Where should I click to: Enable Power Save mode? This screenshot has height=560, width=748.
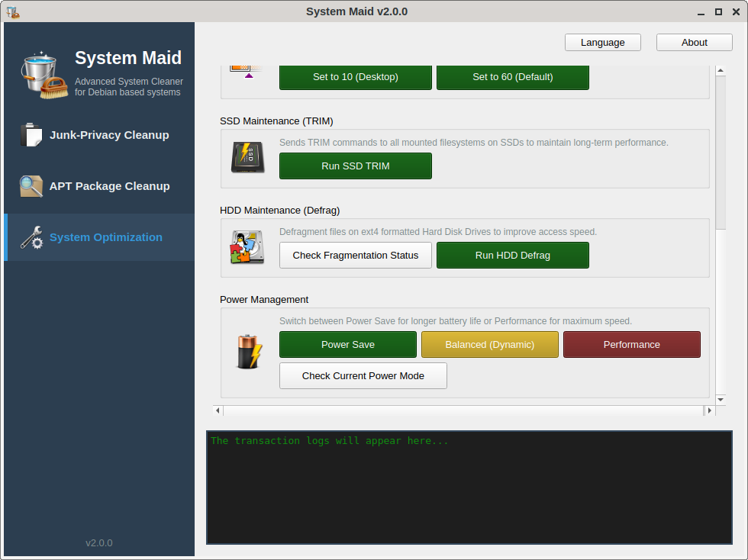coord(347,345)
